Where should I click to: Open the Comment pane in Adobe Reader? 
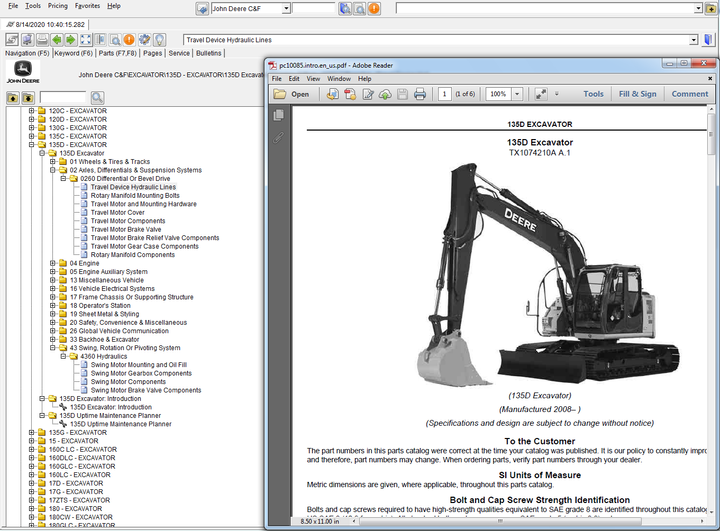pos(690,94)
